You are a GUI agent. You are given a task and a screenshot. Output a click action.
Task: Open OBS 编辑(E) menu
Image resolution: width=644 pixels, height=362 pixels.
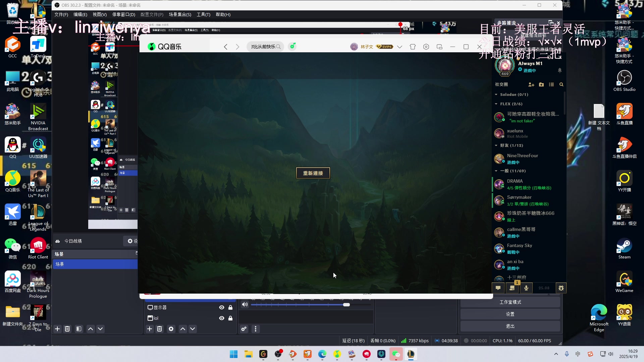[80, 15]
